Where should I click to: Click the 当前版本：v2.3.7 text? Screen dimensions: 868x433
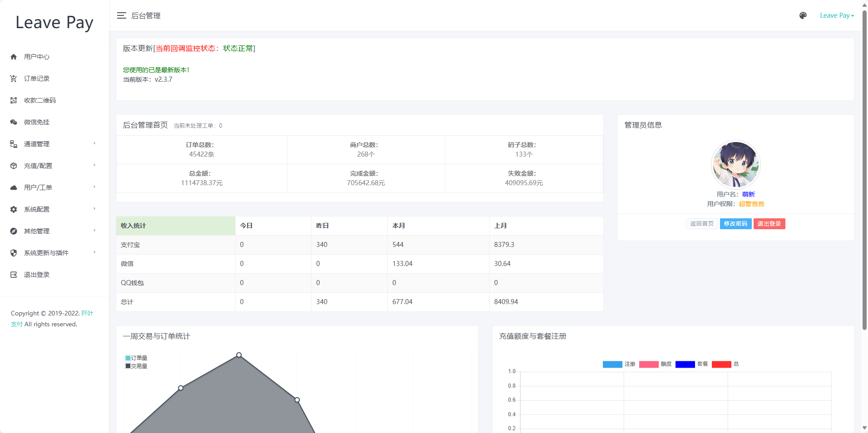pyautogui.click(x=148, y=79)
